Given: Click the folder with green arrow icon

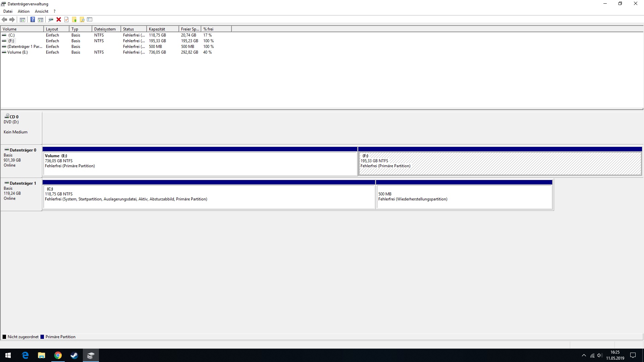Looking at the screenshot, I should pos(74,19).
